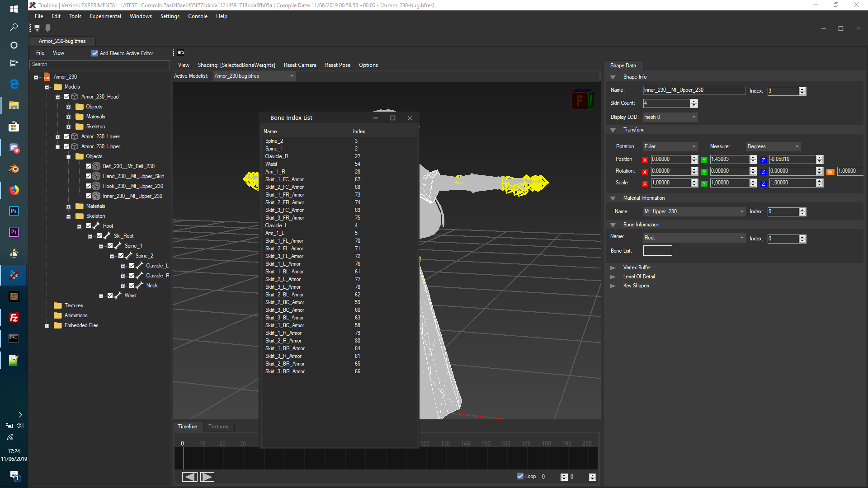Toggle visibility of Armor_230_Head model
The image size is (868, 488).
point(66,96)
